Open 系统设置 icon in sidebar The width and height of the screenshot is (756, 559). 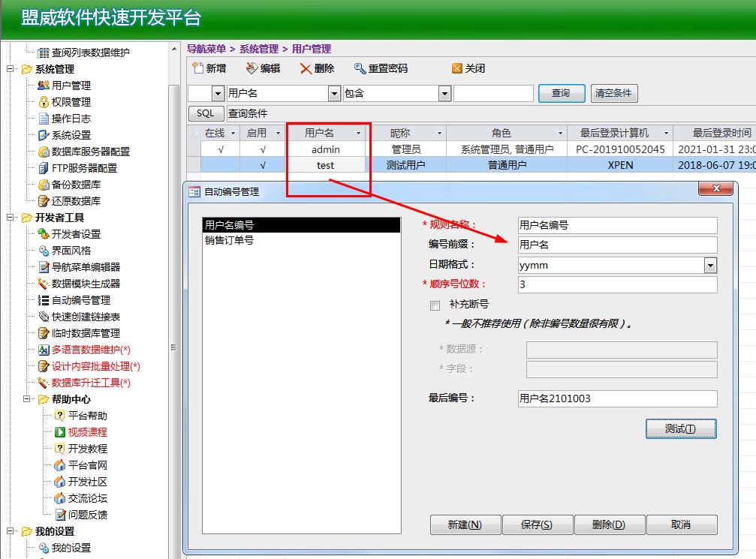[x=44, y=135]
